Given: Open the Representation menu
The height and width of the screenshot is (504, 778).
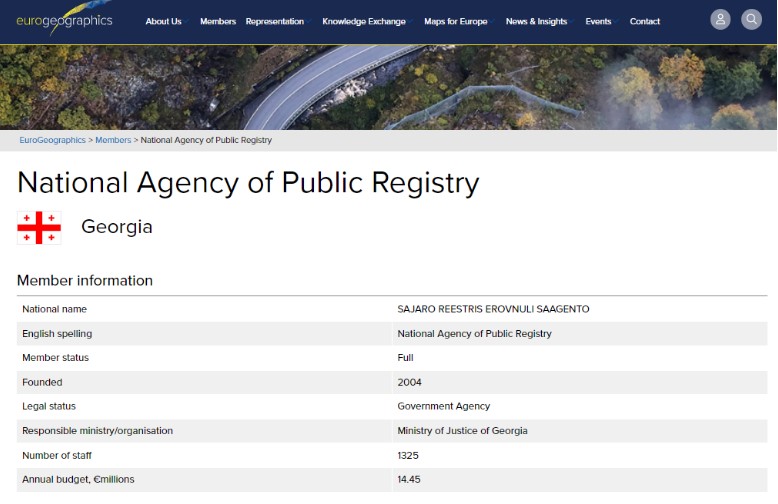Looking at the screenshot, I should coord(274,21).
